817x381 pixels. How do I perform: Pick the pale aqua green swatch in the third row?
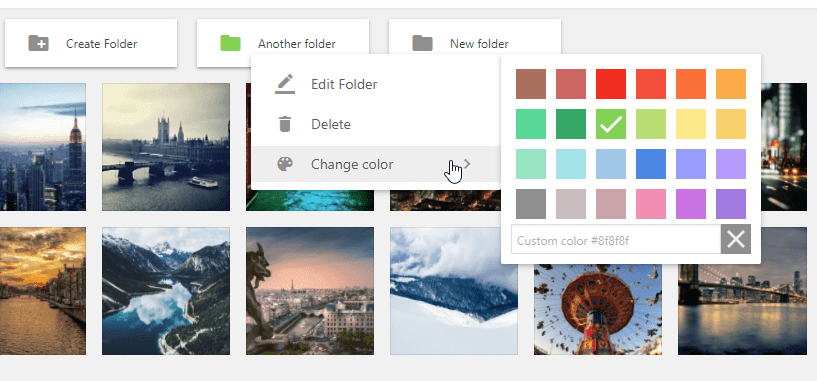coord(531,164)
